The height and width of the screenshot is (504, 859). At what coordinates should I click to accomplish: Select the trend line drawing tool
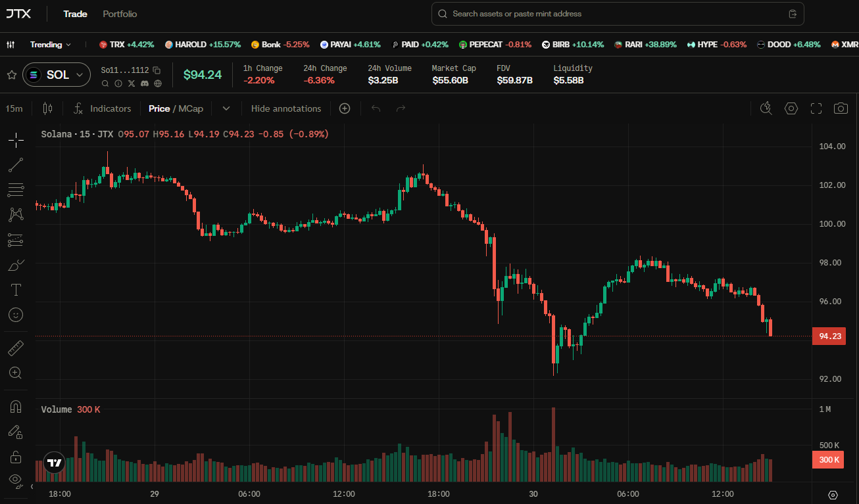pos(16,165)
